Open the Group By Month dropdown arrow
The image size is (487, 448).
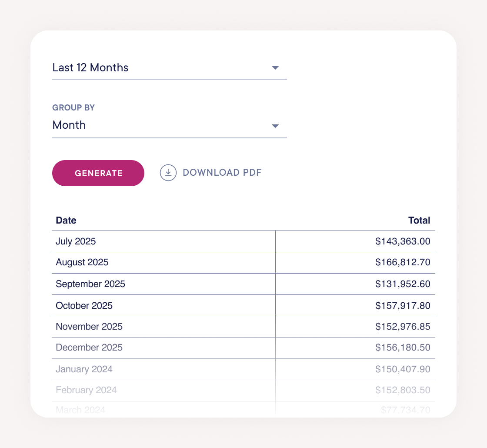(x=275, y=126)
